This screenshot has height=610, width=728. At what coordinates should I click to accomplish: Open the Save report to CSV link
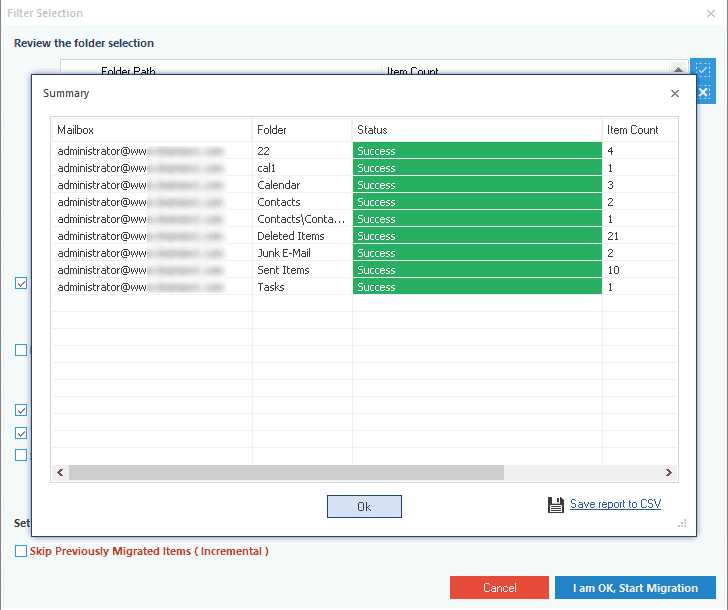pos(615,504)
